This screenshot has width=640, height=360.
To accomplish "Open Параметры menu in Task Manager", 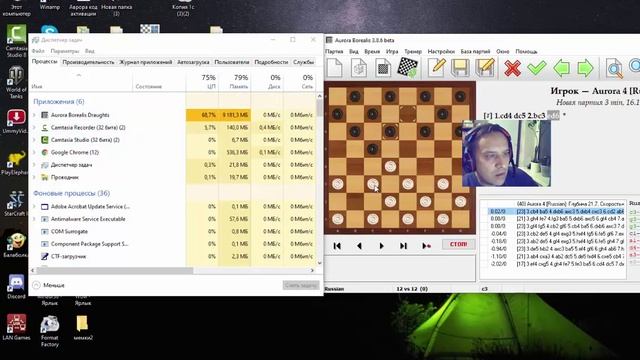I will (x=64, y=51).
